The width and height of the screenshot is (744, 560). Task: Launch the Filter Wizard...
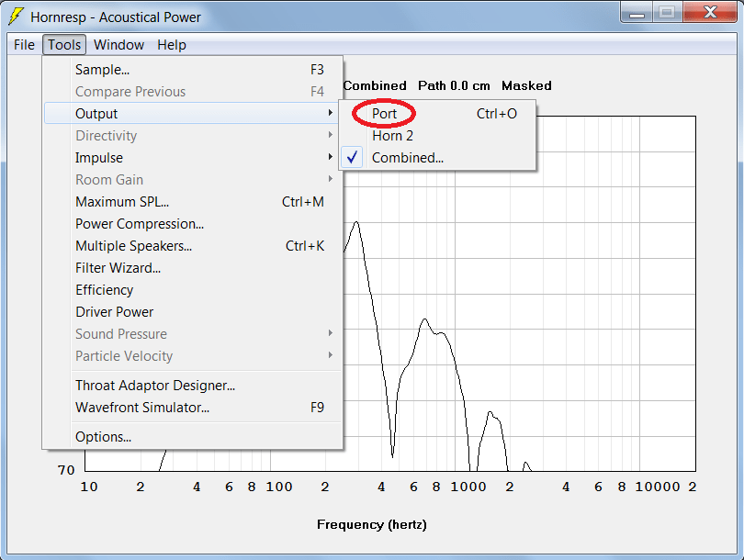click(193, 268)
